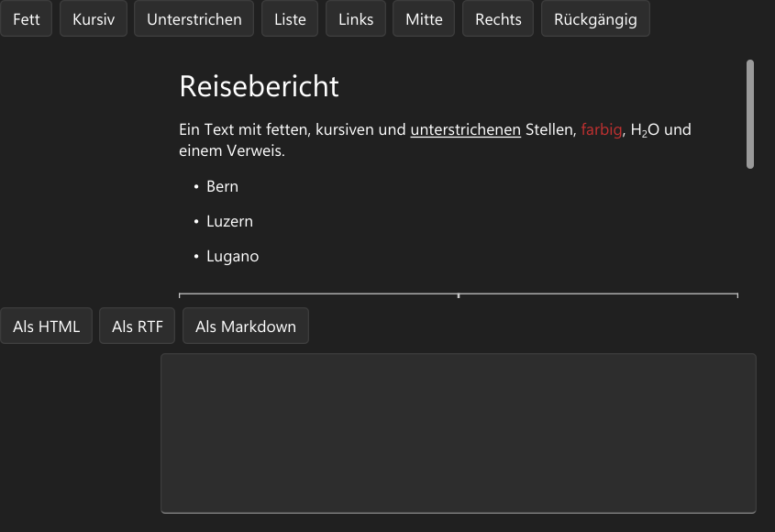Align text left using Links
This screenshot has height=532, width=775.
click(x=356, y=18)
